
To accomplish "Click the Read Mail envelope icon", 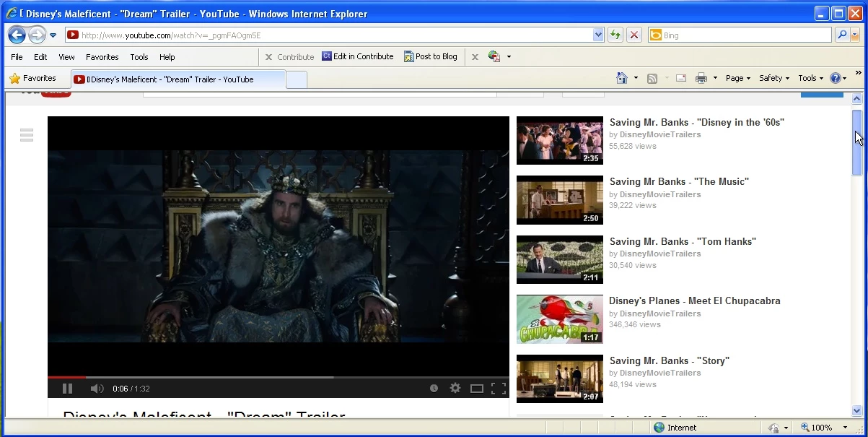I will point(681,78).
